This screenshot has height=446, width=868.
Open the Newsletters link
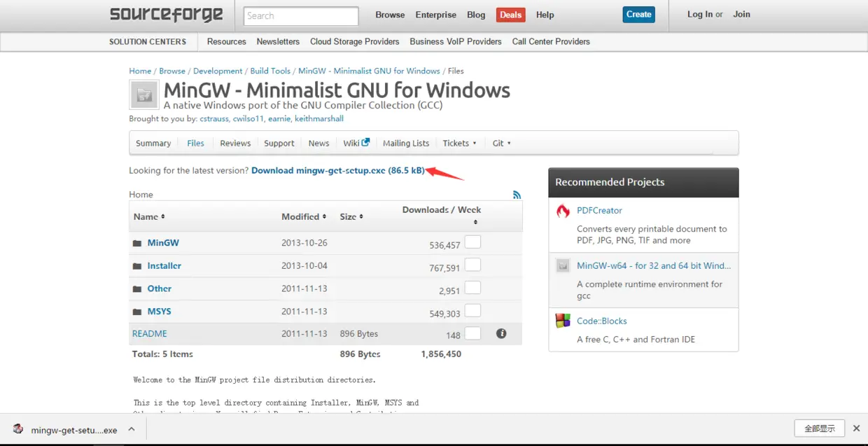tap(278, 41)
